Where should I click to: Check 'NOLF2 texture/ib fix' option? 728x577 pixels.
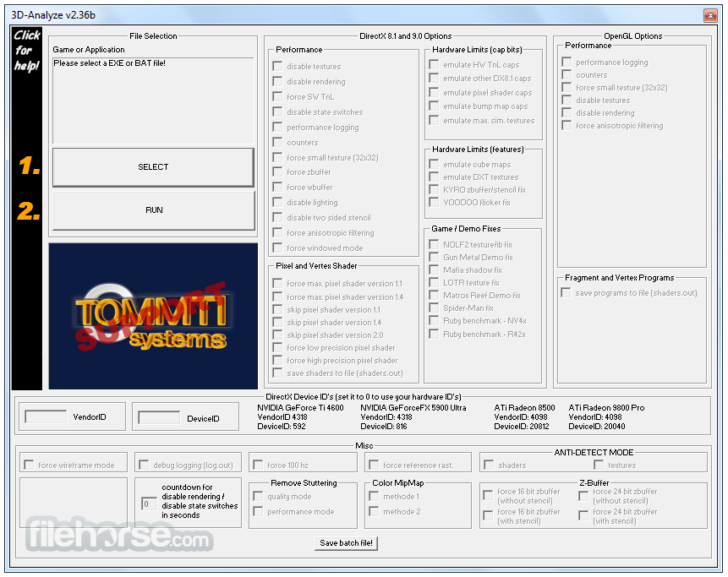[434, 244]
